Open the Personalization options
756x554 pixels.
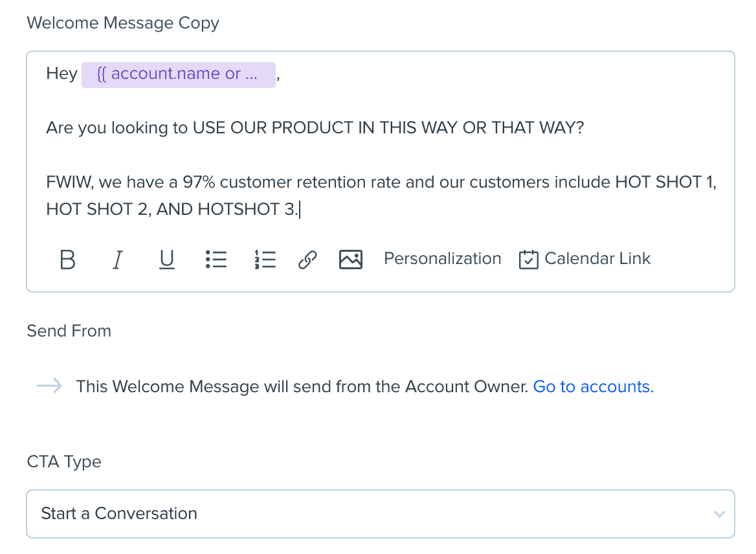point(442,259)
